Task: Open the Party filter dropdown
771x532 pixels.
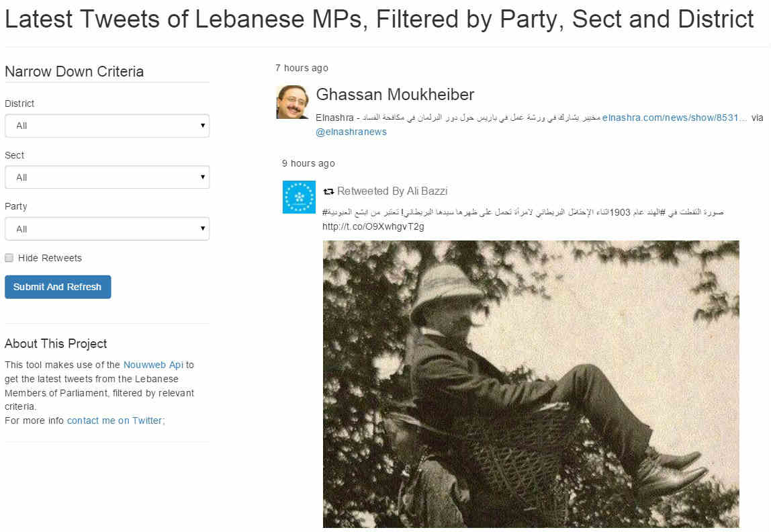Action: click(x=107, y=229)
